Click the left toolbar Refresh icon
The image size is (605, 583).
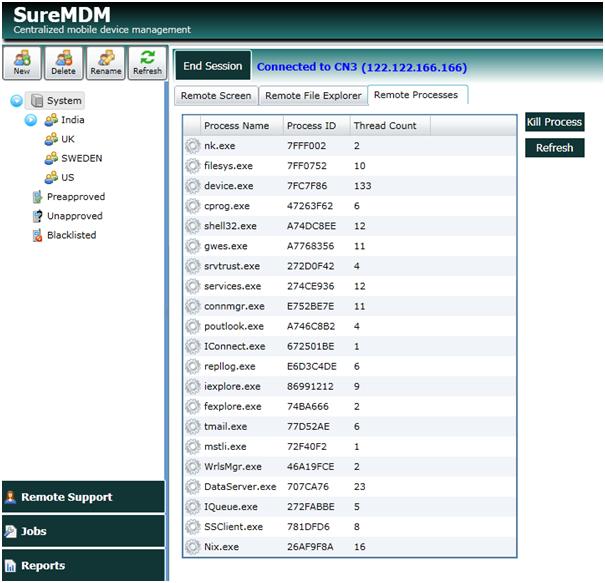pos(147,63)
